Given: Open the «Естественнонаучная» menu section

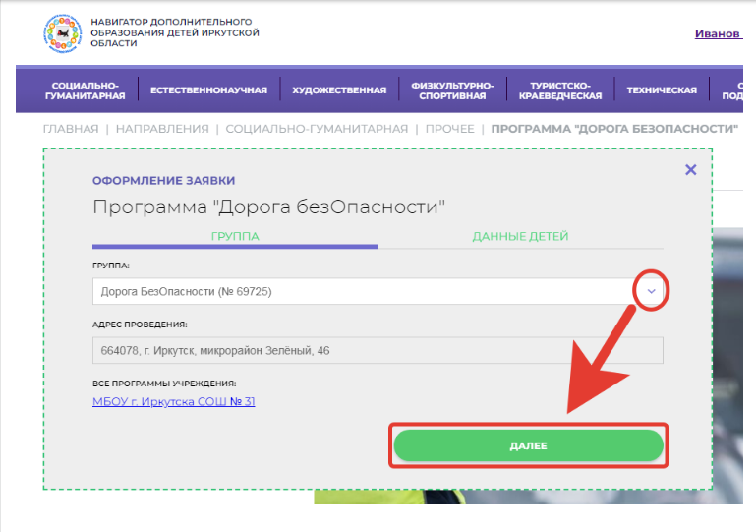Looking at the screenshot, I should 208,90.
